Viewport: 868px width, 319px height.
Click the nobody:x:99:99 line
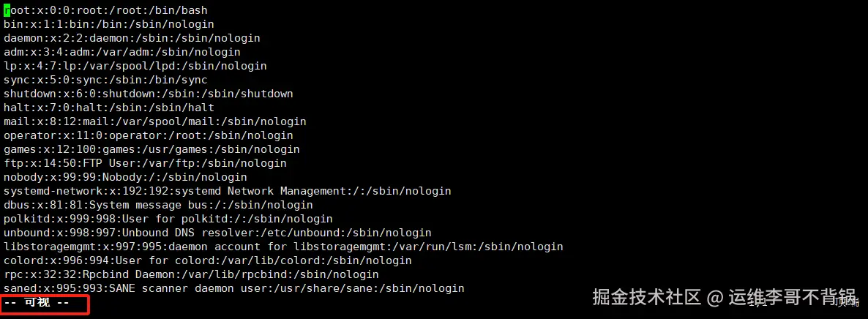point(125,177)
